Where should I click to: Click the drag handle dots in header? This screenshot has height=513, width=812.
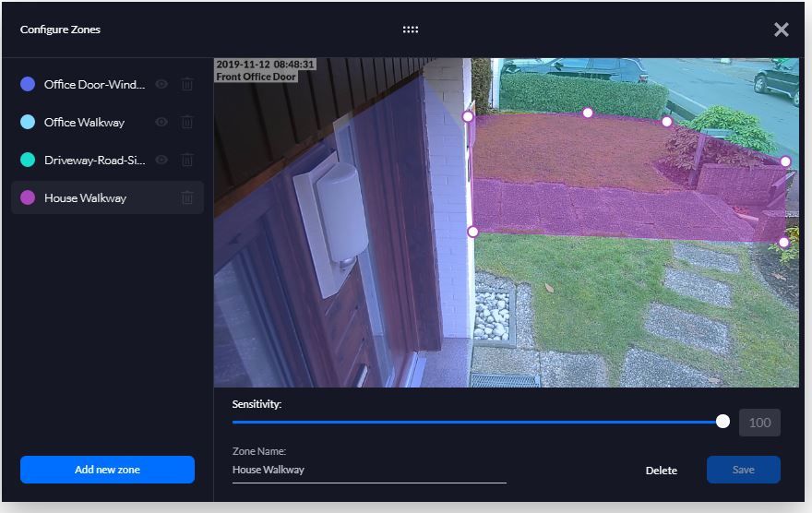click(x=411, y=30)
